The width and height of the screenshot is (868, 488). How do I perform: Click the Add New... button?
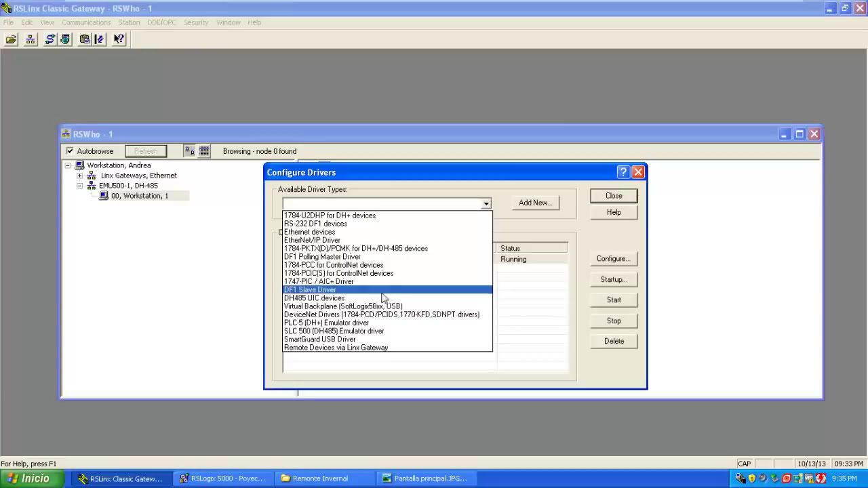tap(535, 203)
